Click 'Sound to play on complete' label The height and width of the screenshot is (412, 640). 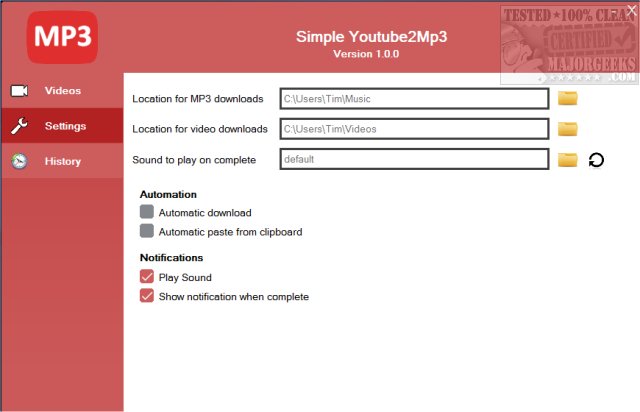194,160
